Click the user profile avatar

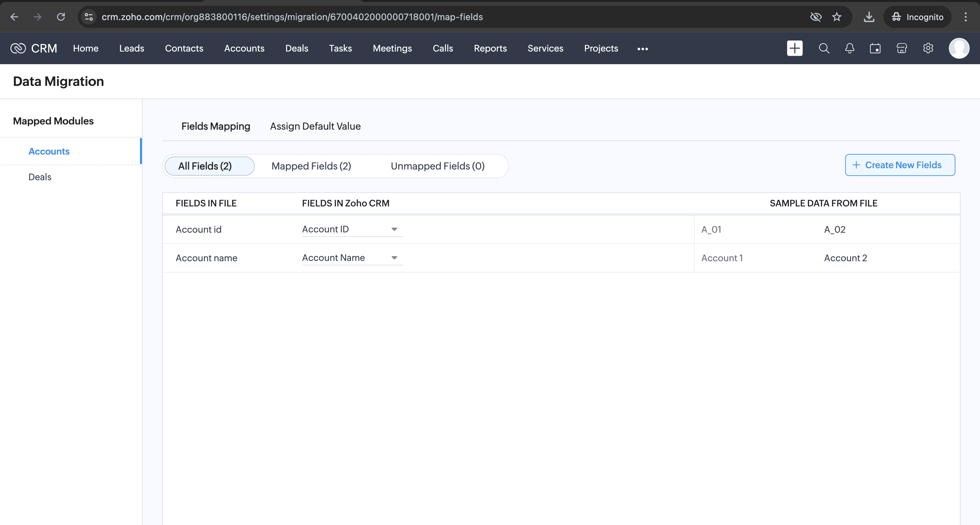(x=959, y=48)
